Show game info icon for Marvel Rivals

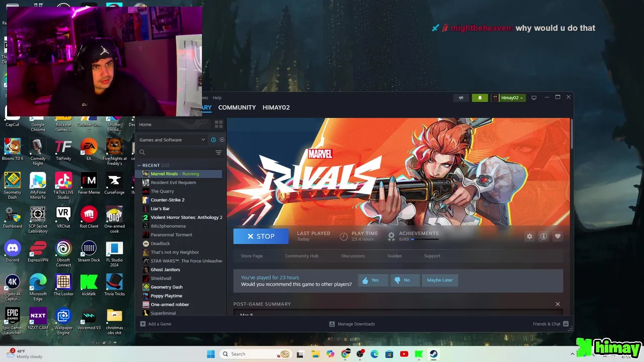543,236
